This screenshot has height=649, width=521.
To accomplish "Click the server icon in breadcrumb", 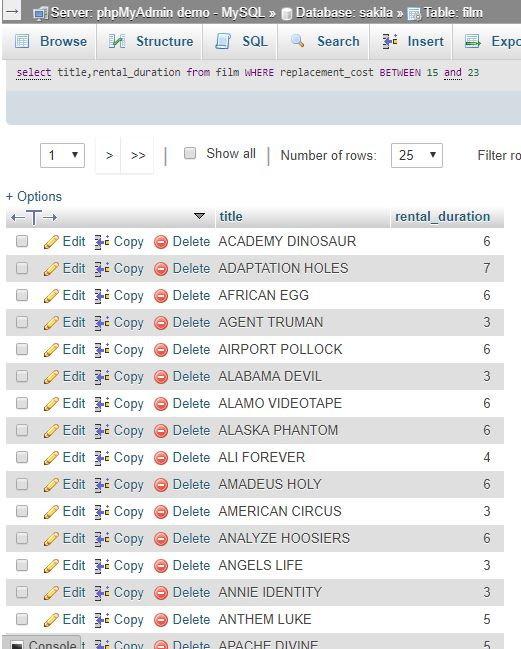I will coord(41,14).
